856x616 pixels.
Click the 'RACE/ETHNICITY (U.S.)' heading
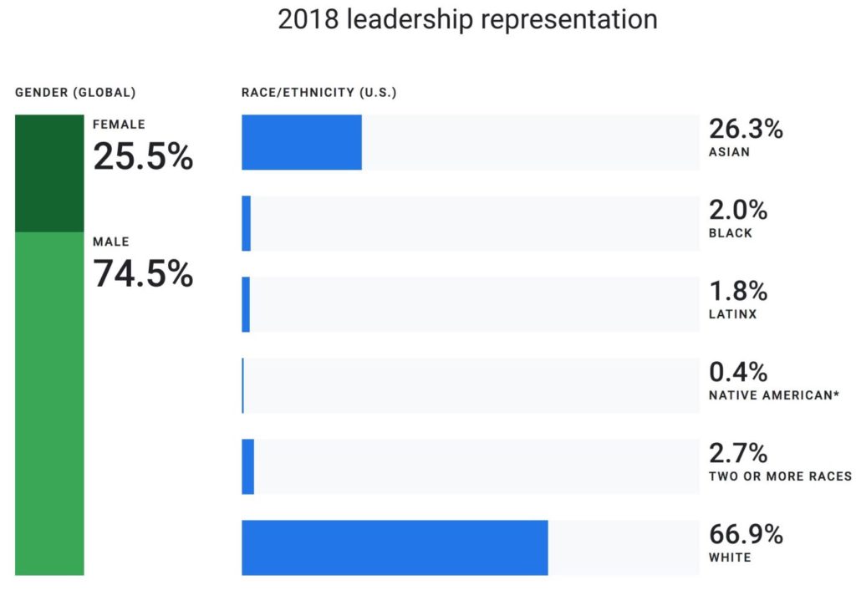(318, 92)
